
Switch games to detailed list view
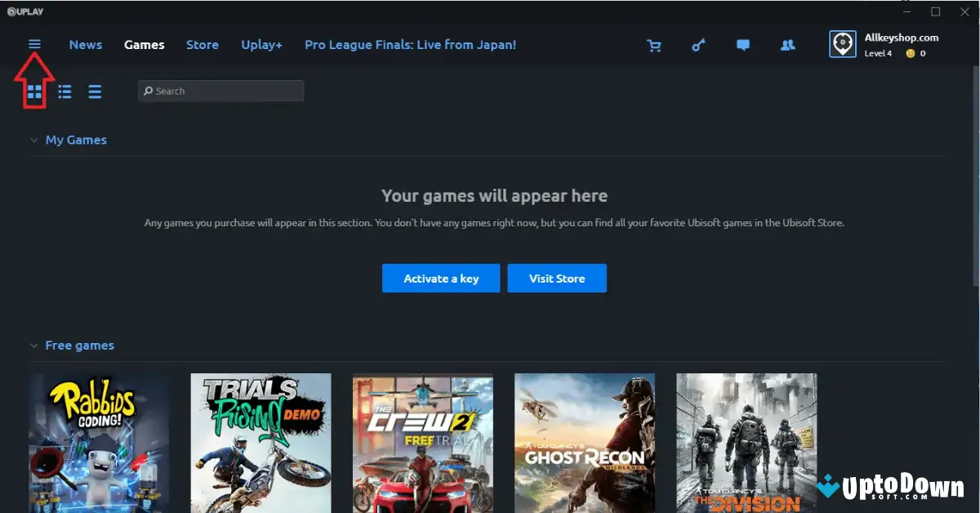tap(65, 91)
